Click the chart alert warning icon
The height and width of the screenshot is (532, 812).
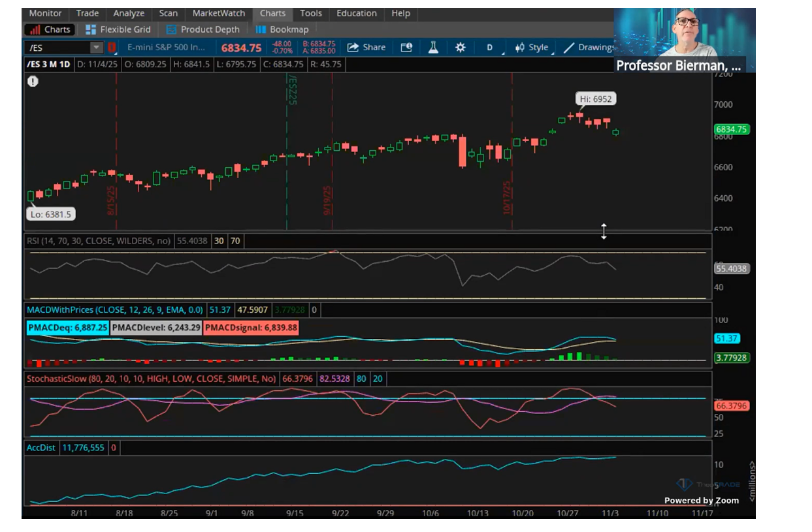33,81
